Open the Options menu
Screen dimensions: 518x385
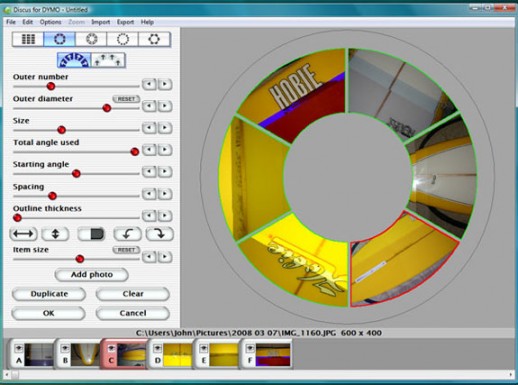50,22
